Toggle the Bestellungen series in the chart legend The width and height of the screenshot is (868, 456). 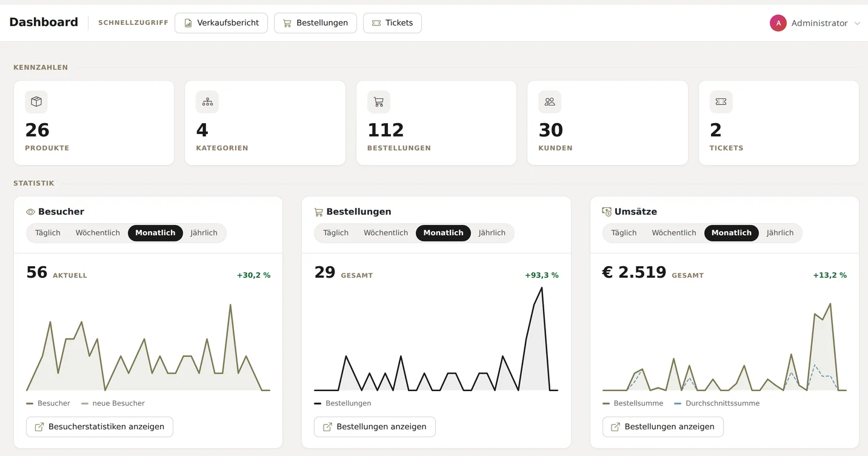coord(342,403)
